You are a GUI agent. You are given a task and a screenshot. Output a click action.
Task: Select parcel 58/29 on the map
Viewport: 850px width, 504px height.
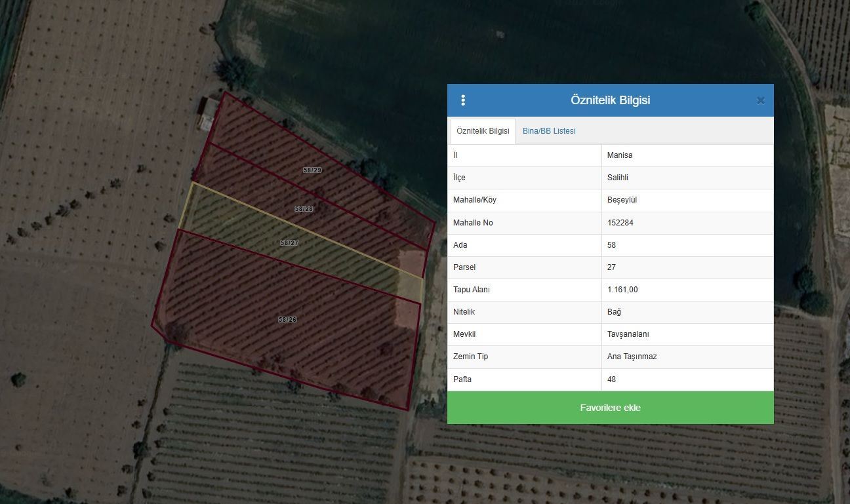(x=312, y=170)
